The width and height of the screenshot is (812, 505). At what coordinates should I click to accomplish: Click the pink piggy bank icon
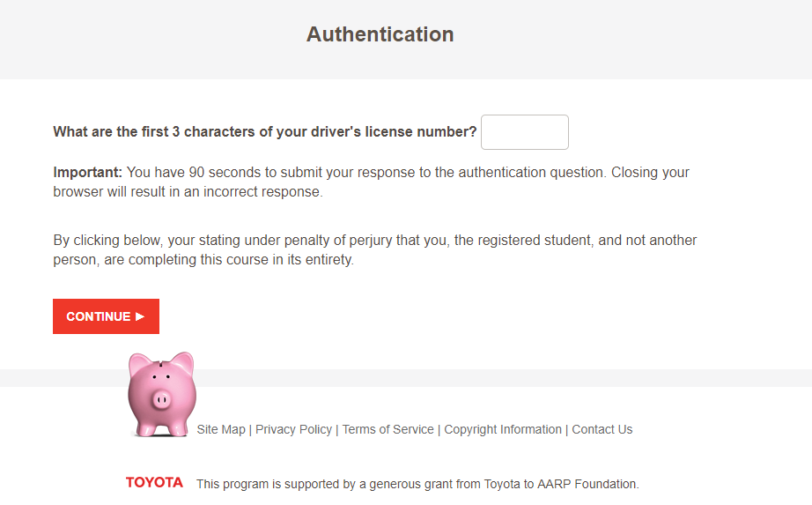pos(161,395)
